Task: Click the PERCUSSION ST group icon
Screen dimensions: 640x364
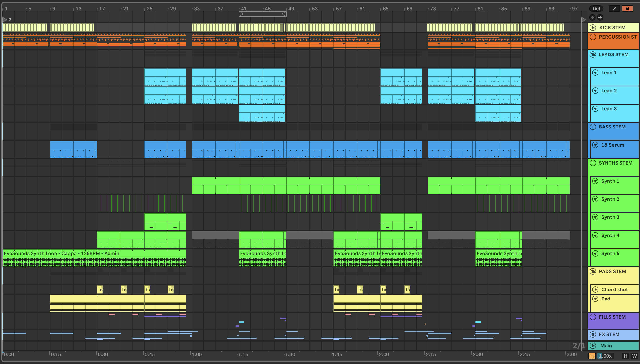Action: (x=593, y=37)
